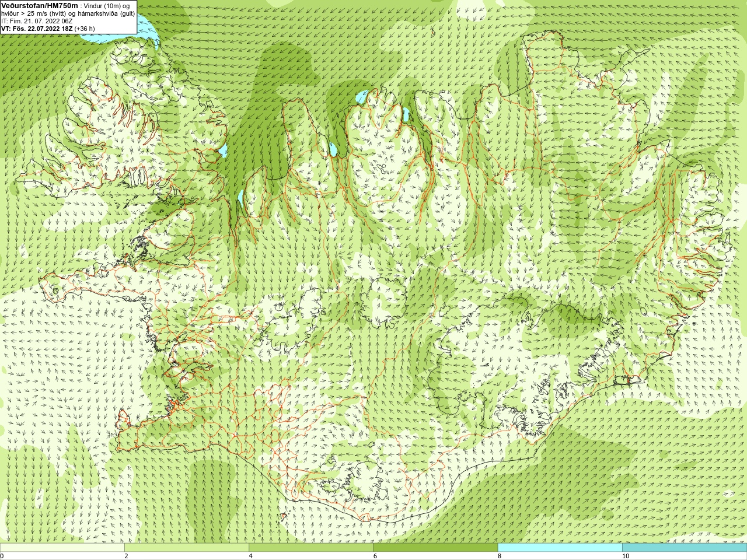Screen dimensions: 747x560
Task: Click the dark green 6–8 legend color segment
Action: (x=435, y=548)
